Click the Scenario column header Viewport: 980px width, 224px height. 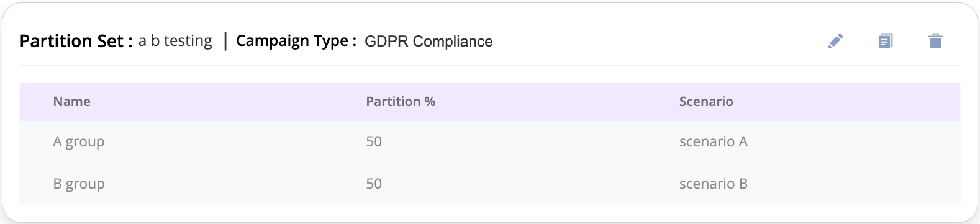[706, 102]
